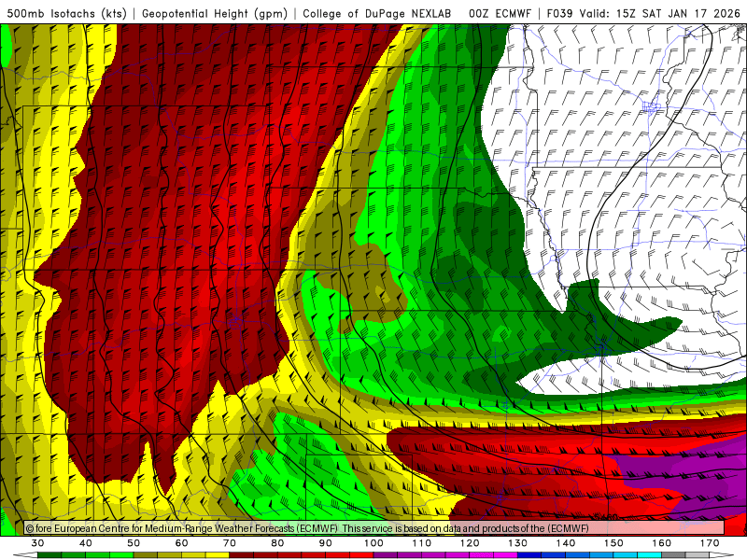747x560 pixels.
Task: Click the '60' legend value
Action: (x=181, y=543)
